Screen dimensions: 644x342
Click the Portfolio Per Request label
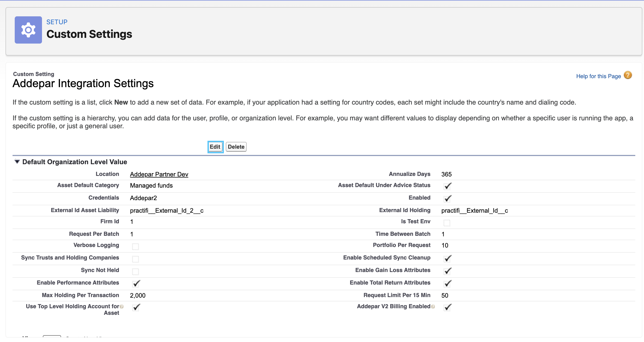coord(402,245)
